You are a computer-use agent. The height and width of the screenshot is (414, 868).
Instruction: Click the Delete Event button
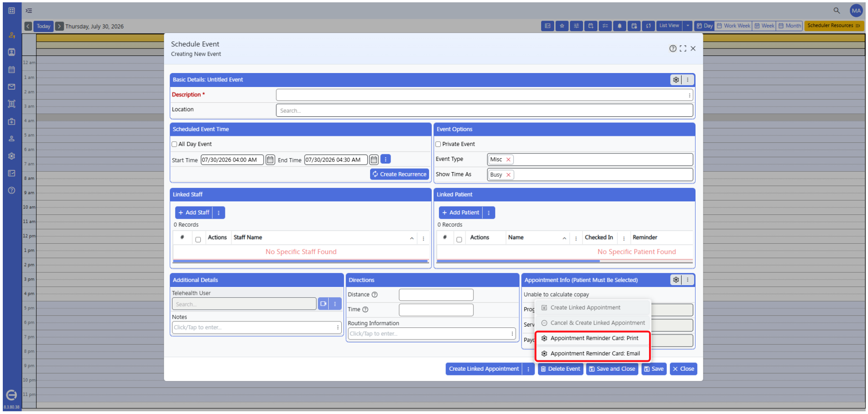pyautogui.click(x=561, y=369)
